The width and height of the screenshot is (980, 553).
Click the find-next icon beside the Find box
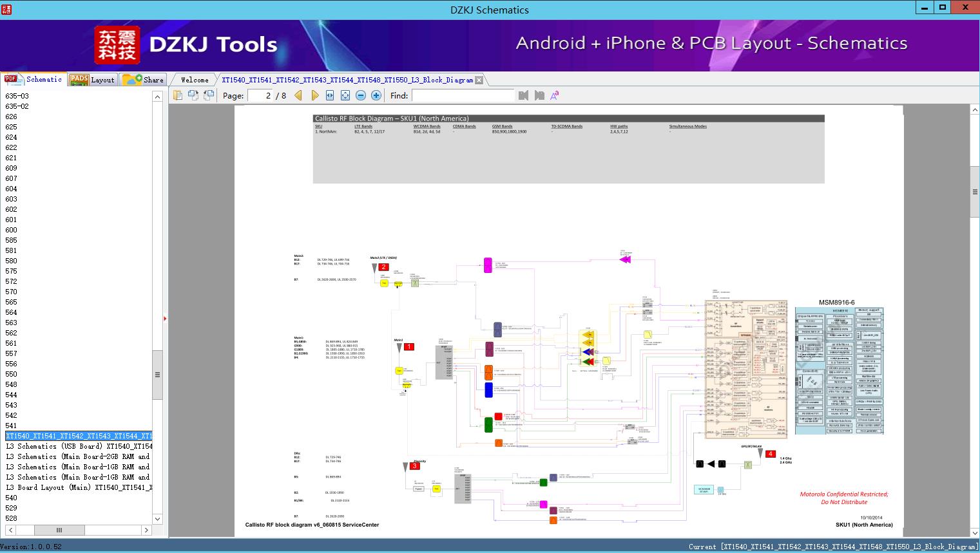point(539,95)
